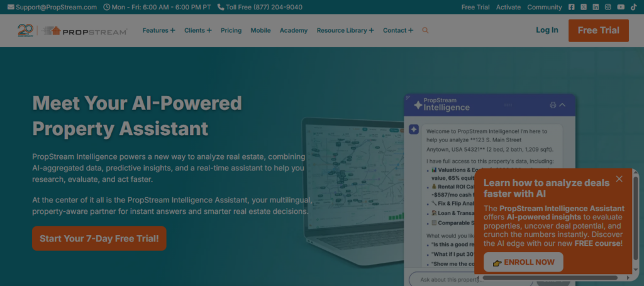Click the Fix & Flip Anal bullet item
644x286 pixels.
(x=453, y=202)
